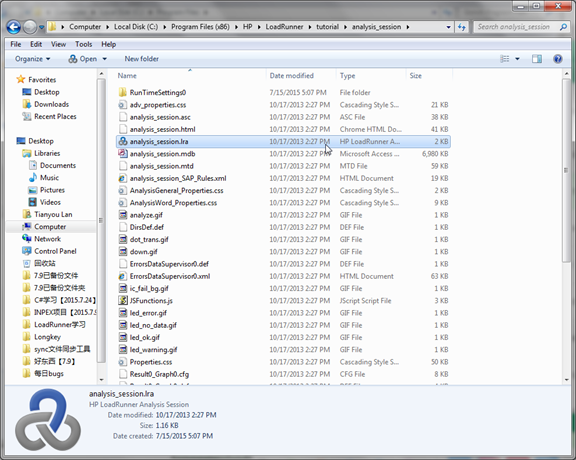Select Properties.css file name

(x=151, y=362)
